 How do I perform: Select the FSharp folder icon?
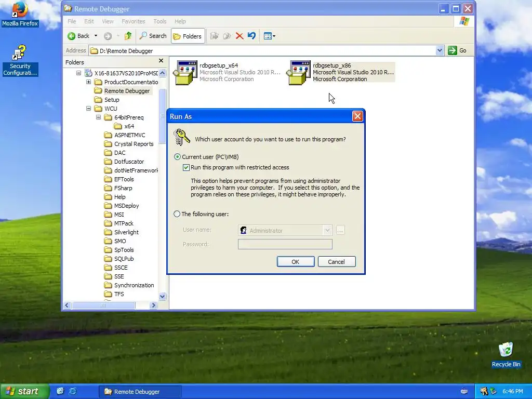(108, 188)
